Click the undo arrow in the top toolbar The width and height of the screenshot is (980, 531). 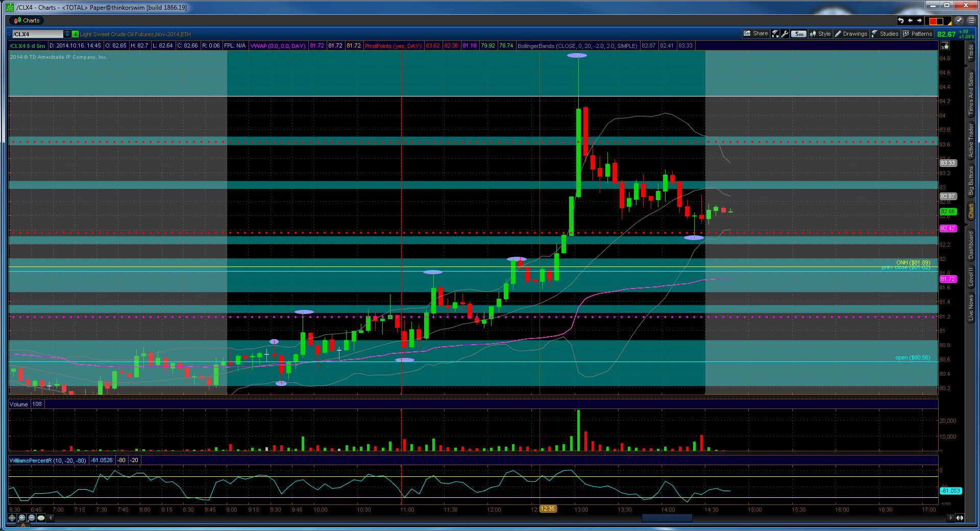[901, 20]
